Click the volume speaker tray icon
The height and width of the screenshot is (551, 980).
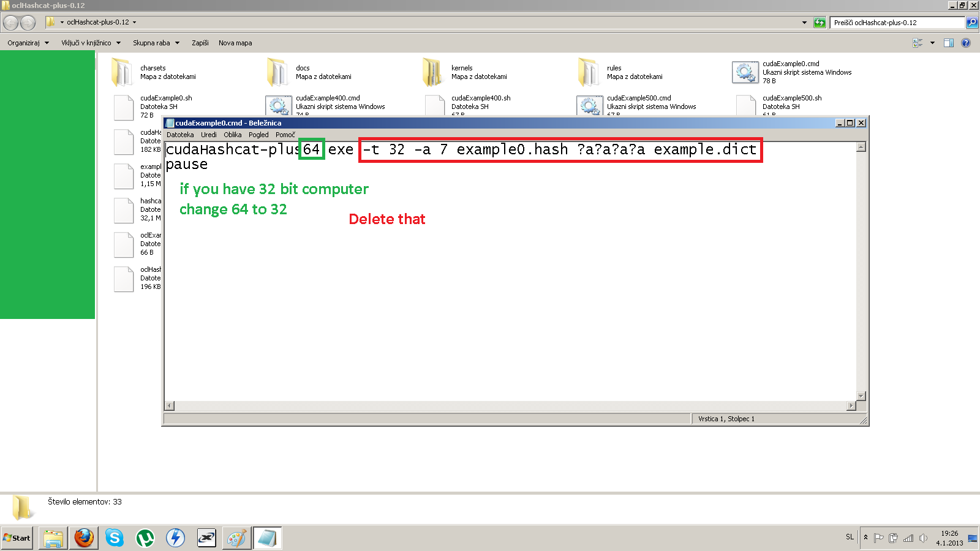click(x=923, y=538)
